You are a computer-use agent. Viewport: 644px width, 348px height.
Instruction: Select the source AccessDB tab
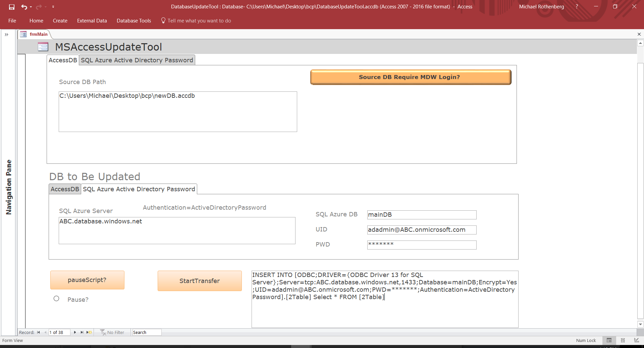pyautogui.click(x=63, y=60)
